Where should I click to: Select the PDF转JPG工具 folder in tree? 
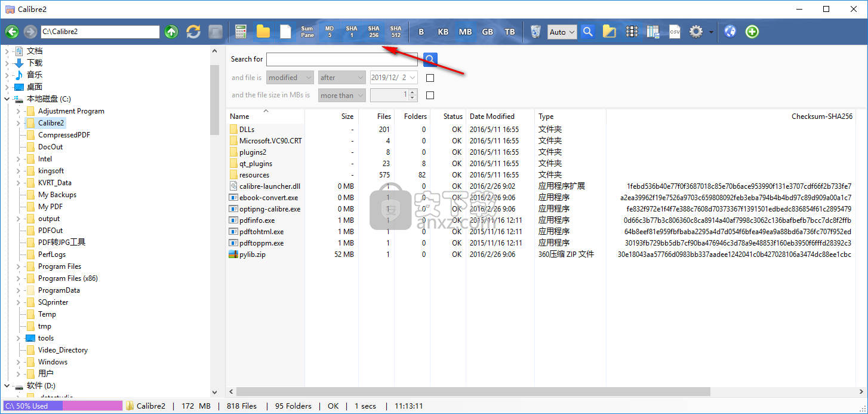(61, 243)
